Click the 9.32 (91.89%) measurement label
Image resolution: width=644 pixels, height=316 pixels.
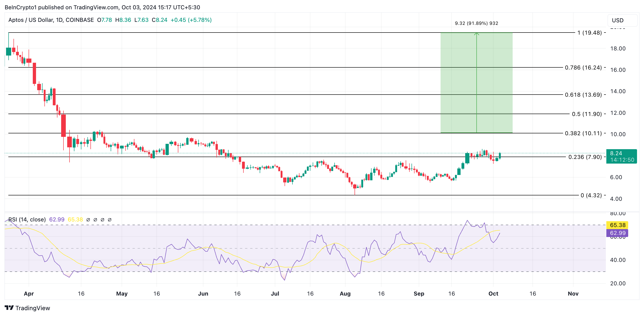(x=476, y=23)
